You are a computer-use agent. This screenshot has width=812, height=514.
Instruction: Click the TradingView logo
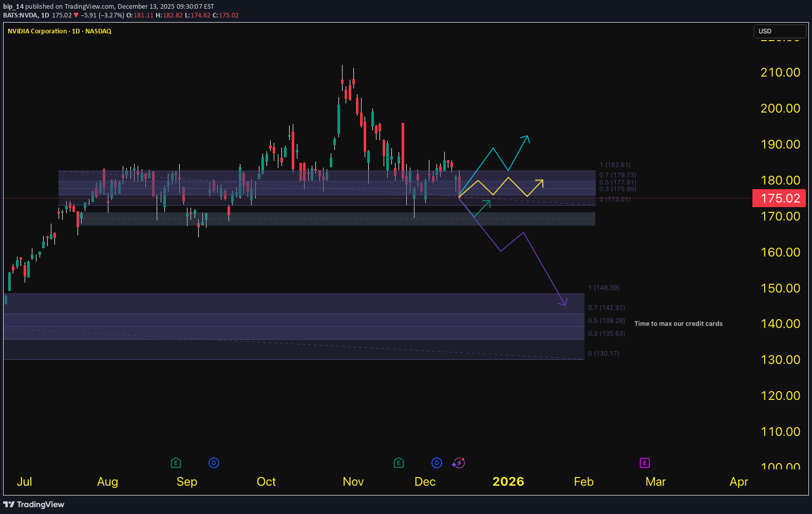[x=34, y=504]
